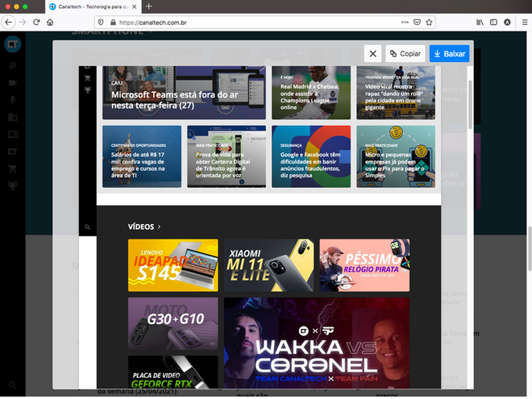The height and width of the screenshot is (399, 532).
Task: Open the giant drone viral video article
Action: [396, 93]
